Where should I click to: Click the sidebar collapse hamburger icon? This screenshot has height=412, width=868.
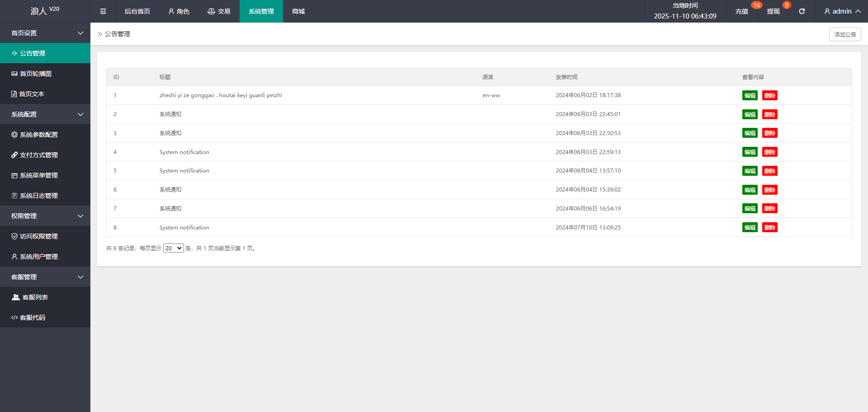coord(103,11)
